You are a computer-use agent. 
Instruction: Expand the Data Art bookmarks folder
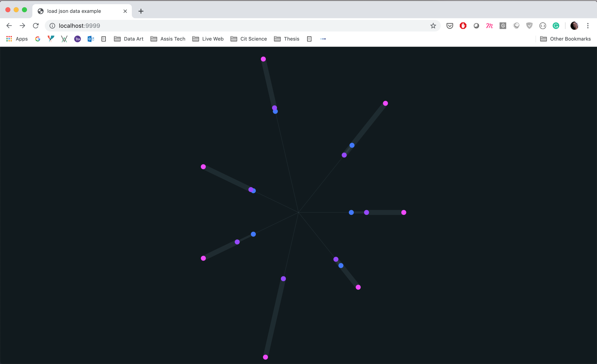(x=129, y=39)
